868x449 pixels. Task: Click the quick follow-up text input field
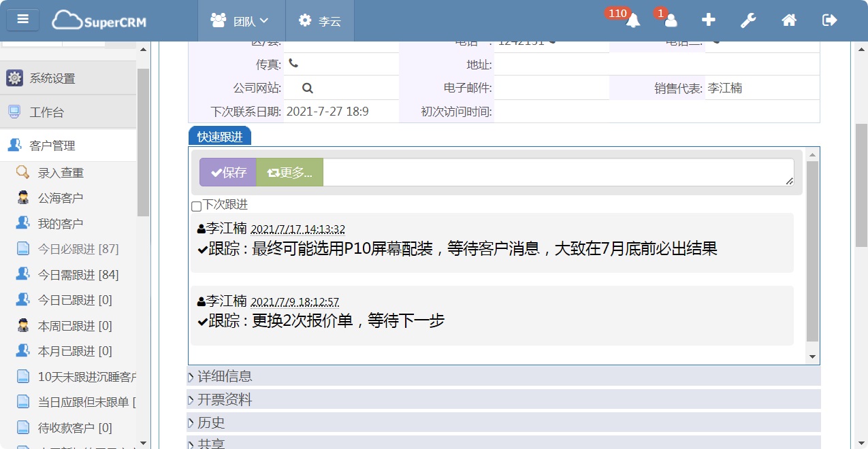pyautogui.click(x=557, y=171)
